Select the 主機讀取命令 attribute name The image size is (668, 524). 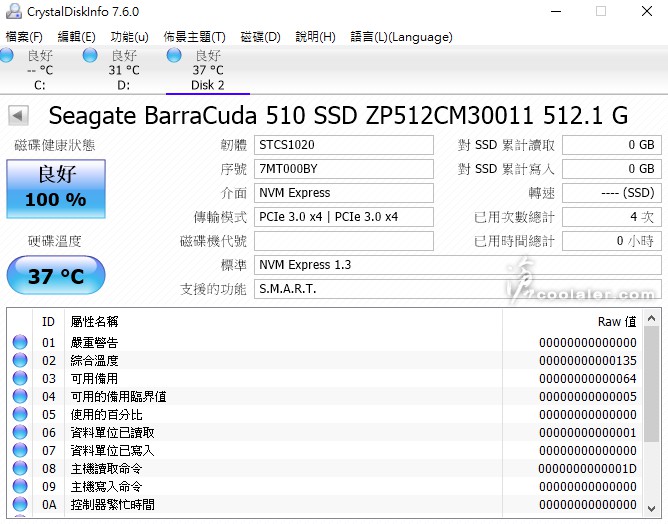click(107, 469)
